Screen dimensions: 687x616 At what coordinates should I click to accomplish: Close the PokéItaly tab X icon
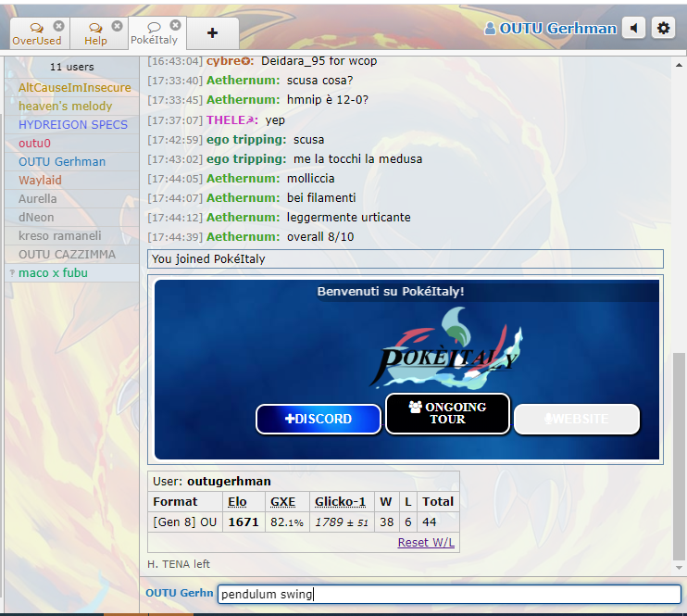point(175,26)
